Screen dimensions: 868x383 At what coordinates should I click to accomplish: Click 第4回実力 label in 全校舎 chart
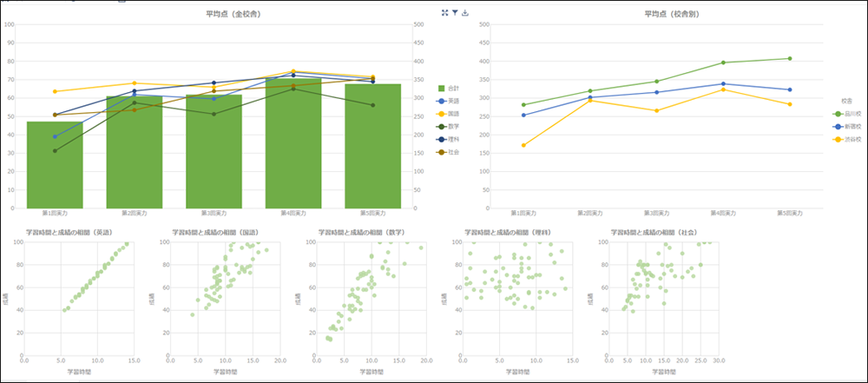tap(293, 213)
